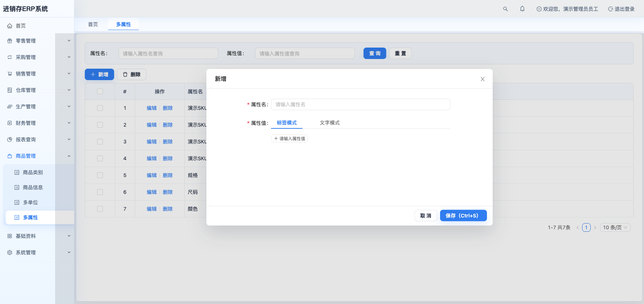644x304 pixels.
Task: Click the 生产管理 sidebar icon
Action: click(x=10, y=107)
